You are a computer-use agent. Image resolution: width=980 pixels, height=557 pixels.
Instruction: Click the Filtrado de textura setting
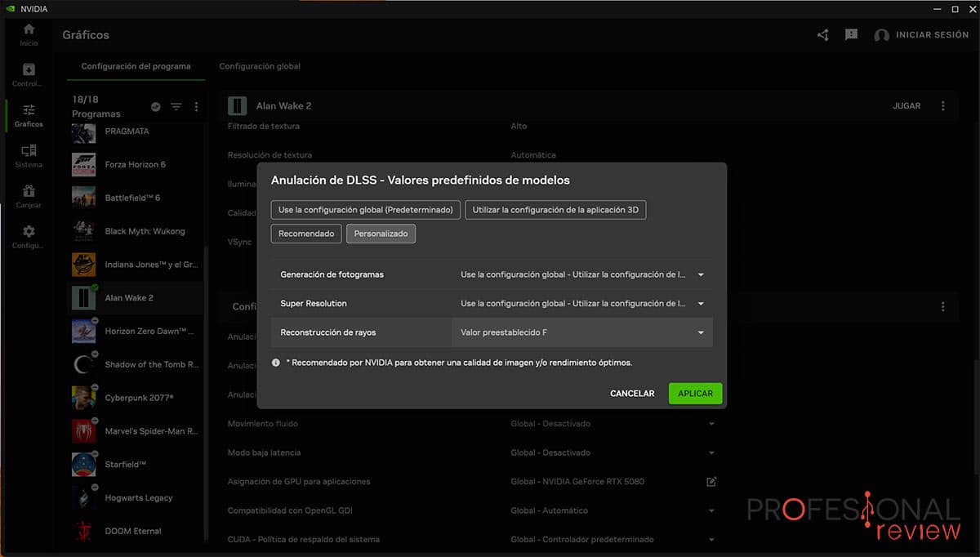264,126
